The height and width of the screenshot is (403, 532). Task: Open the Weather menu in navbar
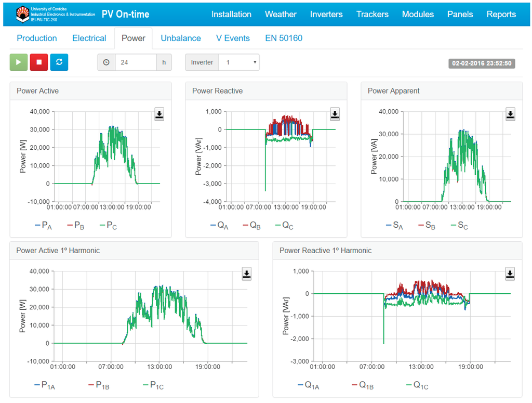(x=281, y=14)
